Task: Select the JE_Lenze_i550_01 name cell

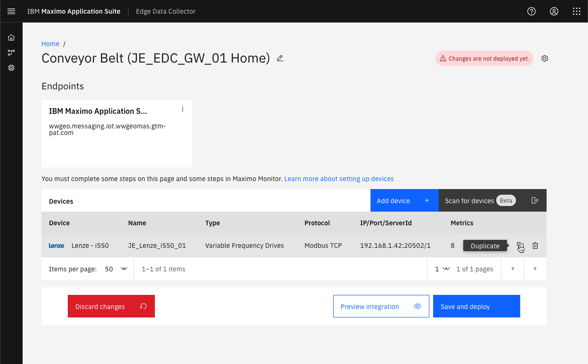Action: pyautogui.click(x=157, y=245)
